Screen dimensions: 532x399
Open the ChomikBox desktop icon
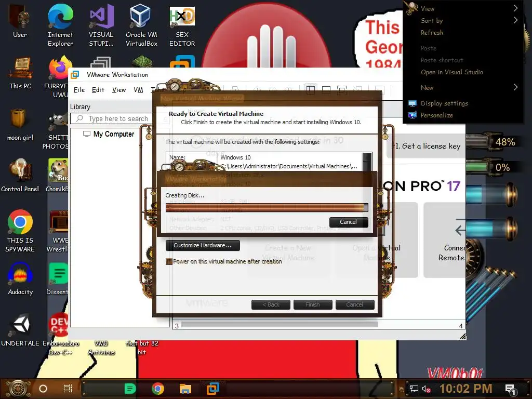58,176
